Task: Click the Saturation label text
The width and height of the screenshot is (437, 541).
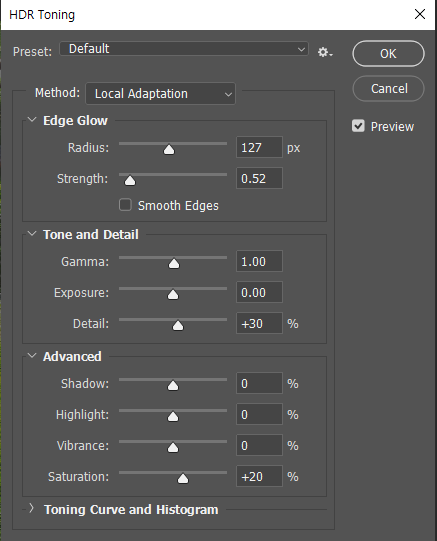Action: coord(79,477)
